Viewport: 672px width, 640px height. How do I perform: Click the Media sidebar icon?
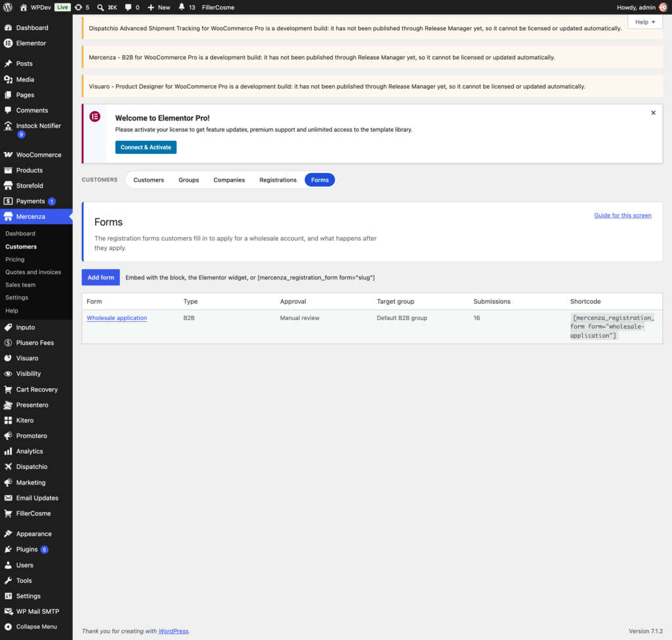(x=8, y=79)
